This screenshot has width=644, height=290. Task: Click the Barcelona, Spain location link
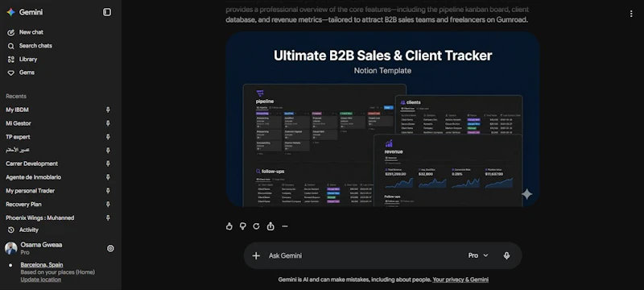[x=42, y=264]
